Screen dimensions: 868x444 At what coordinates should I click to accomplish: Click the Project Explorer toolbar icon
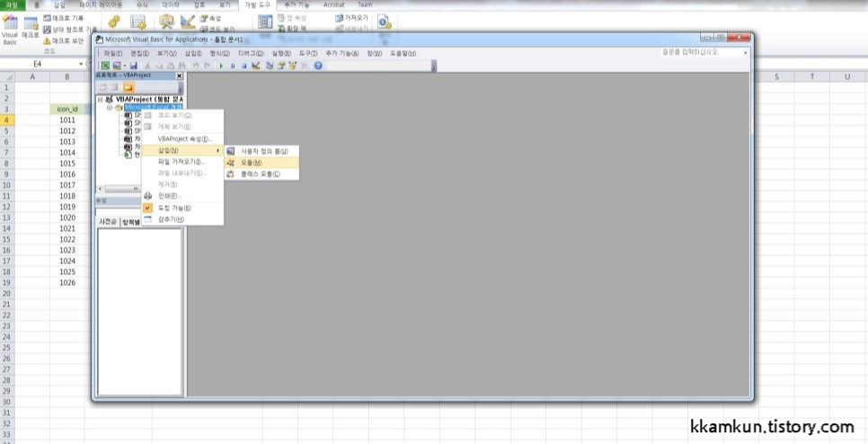click(270, 66)
